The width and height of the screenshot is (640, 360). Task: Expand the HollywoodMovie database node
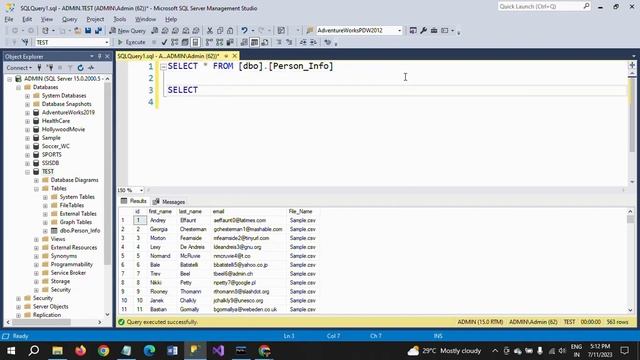point(27,129)
